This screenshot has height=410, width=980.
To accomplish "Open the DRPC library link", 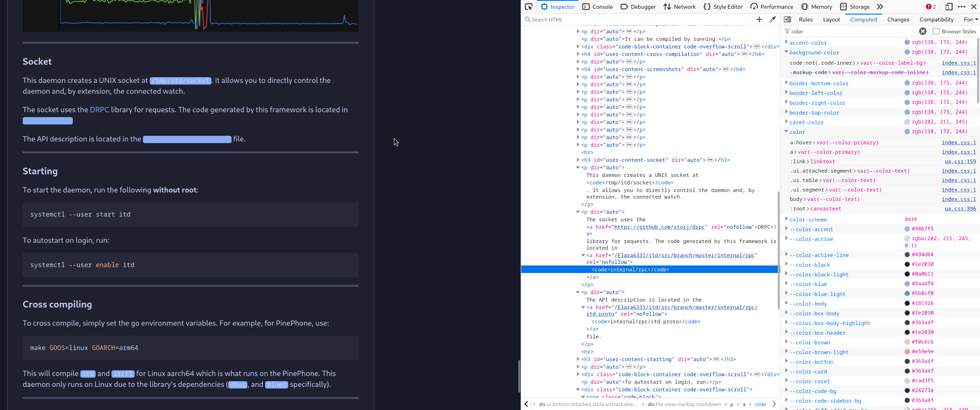I will pos(99,109).
